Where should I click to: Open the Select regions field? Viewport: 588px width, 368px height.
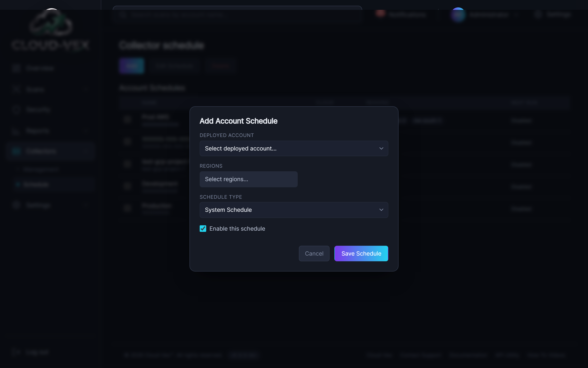248,179
